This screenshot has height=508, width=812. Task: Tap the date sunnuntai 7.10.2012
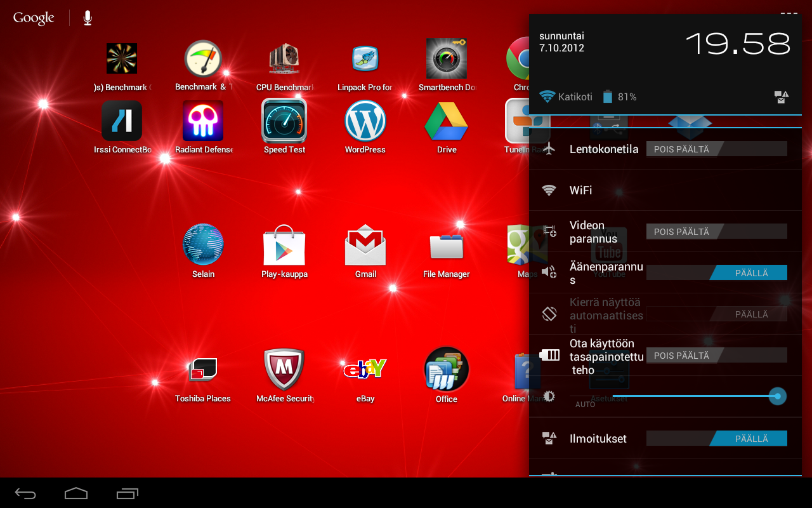pos(561,42)
